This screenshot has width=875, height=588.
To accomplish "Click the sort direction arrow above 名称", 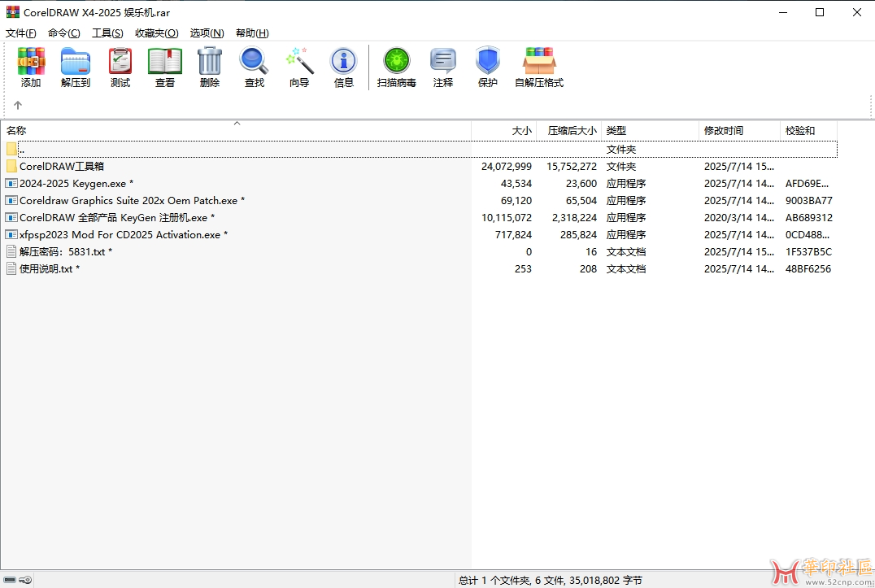I will coord(237,124).
